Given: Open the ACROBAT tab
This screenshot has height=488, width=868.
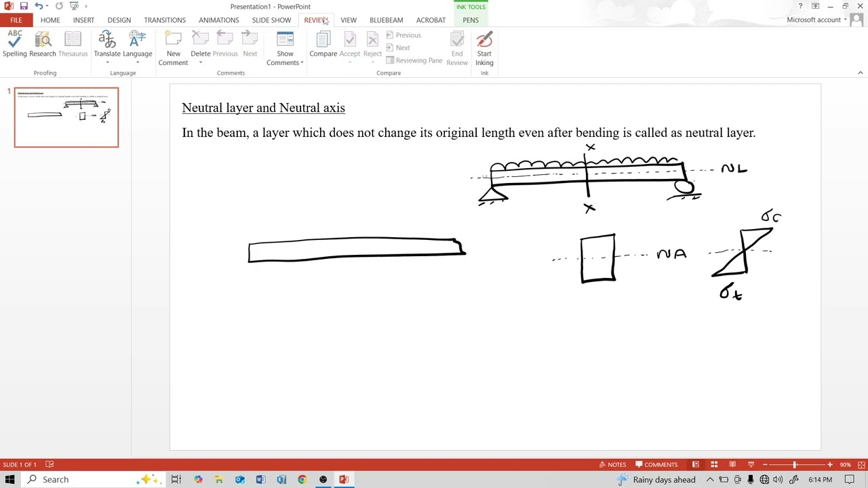Looking at the screenshot, I should click(x=431, y=20).
